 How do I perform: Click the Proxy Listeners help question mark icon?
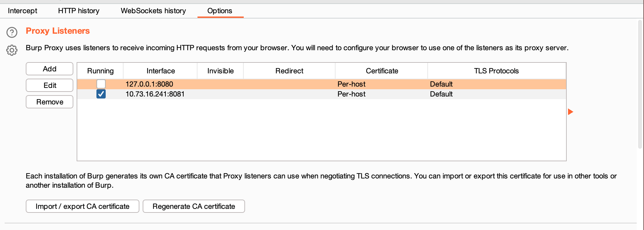(x=12, y=32)
